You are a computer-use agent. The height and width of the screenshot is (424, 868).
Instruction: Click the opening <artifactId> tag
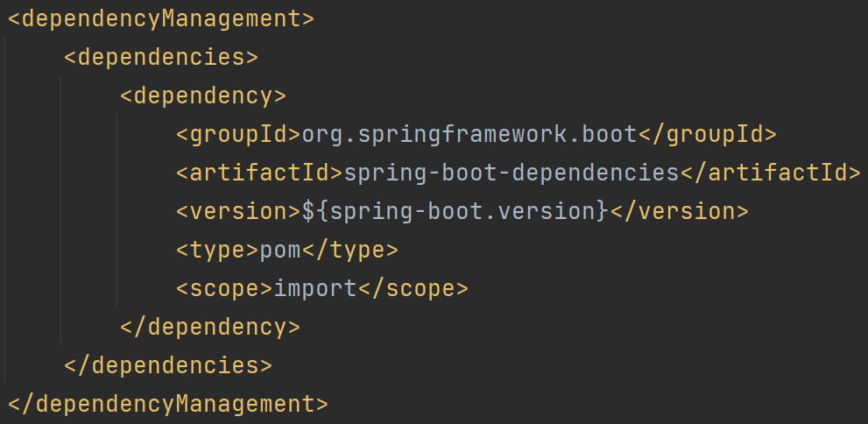pos(259,173)
